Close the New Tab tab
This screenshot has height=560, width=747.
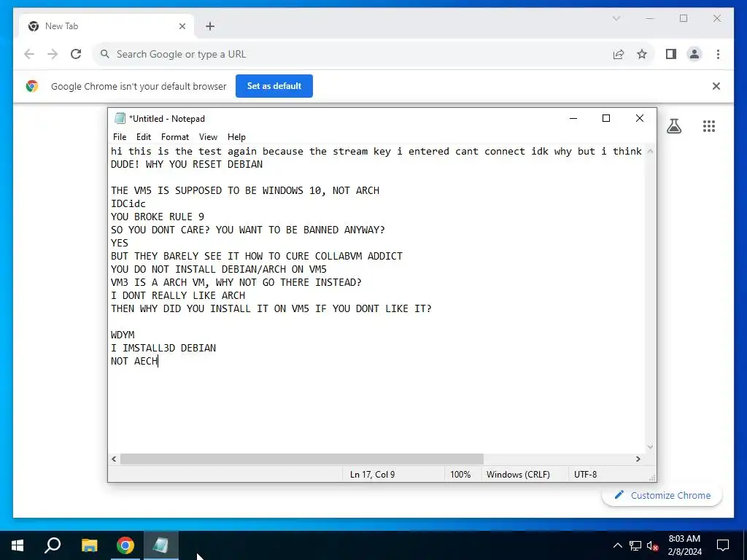point(182,26)
